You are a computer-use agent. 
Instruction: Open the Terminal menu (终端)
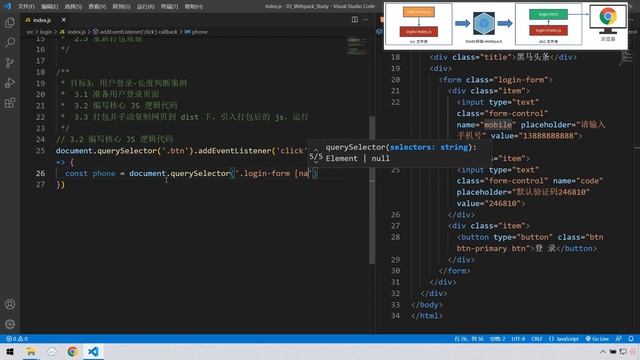click(169, 7)
